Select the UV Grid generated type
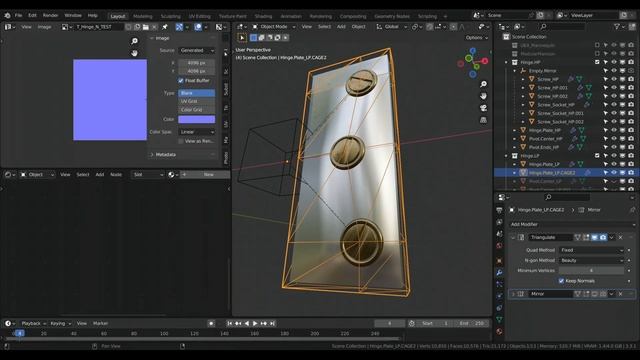 click(x=197, y=101)
